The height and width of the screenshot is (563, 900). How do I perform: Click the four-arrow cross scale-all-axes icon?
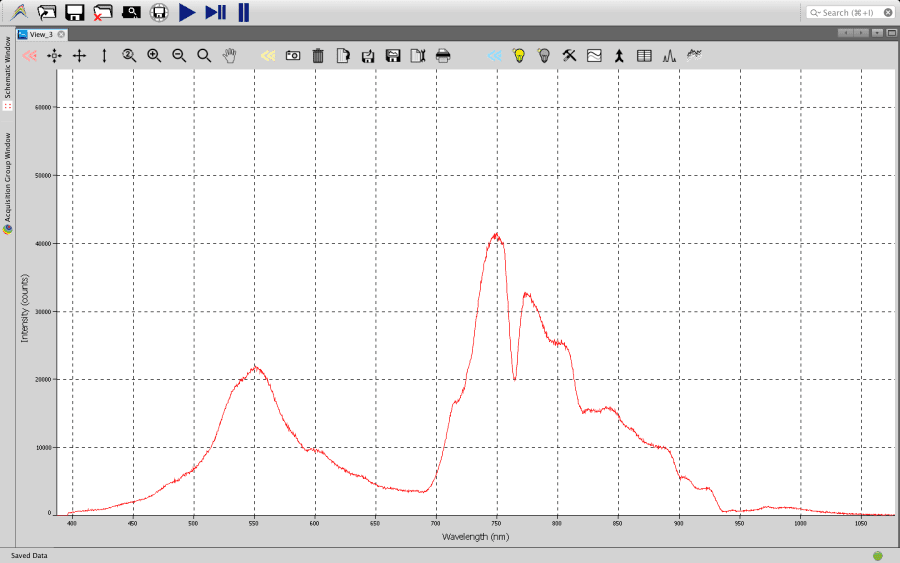coord(79,56)
